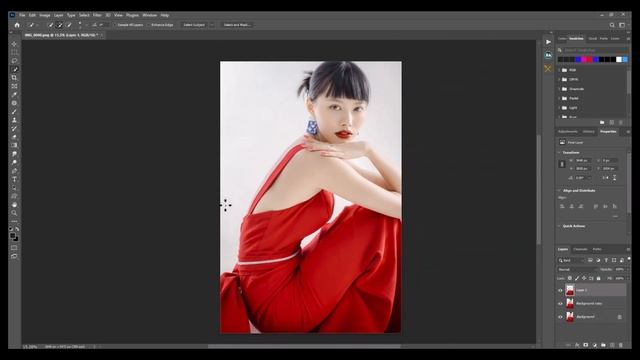640x360 pixels.
Task: Click the Home icon in options bar
Action: click(x=17, y=25)
